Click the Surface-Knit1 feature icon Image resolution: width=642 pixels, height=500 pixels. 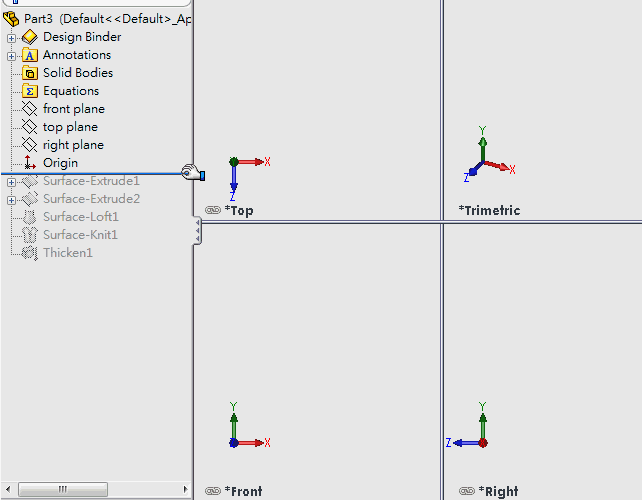(29, 235)
